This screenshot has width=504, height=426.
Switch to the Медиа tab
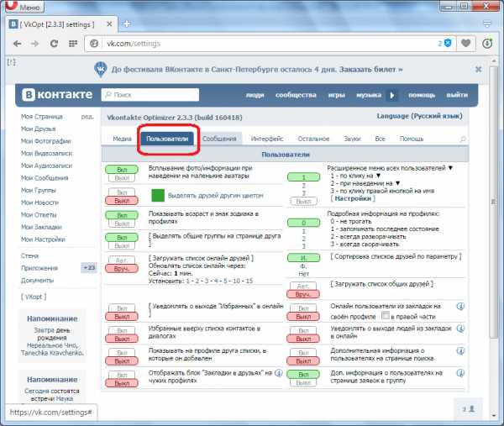point(122,139)
